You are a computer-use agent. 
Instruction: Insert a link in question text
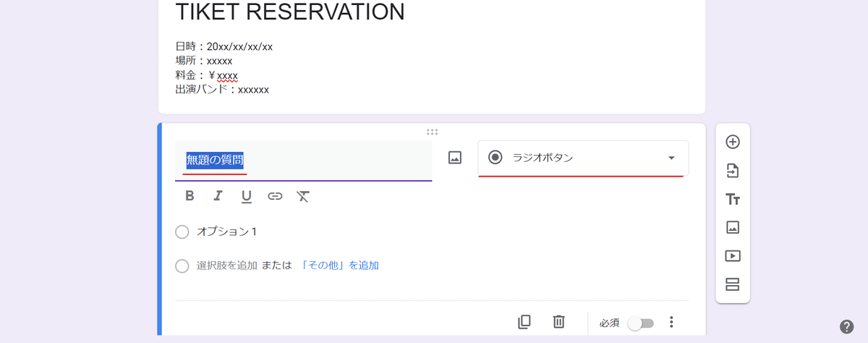[275, 195]
